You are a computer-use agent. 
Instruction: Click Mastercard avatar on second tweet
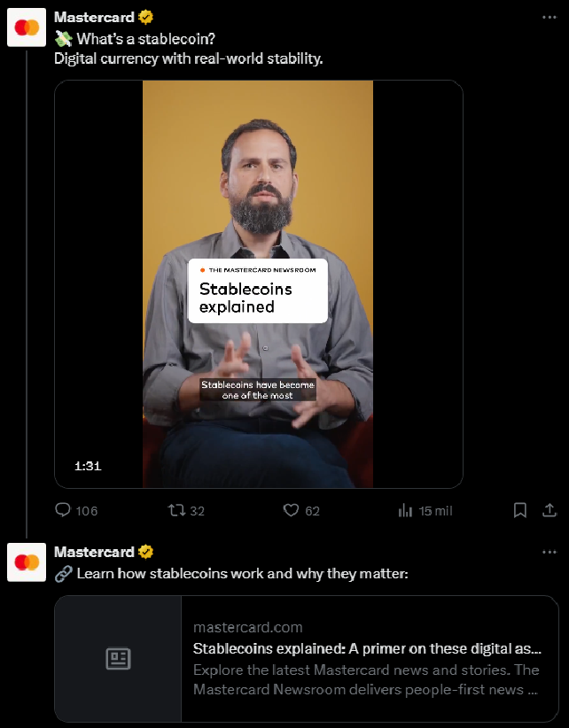click(27, 562)
